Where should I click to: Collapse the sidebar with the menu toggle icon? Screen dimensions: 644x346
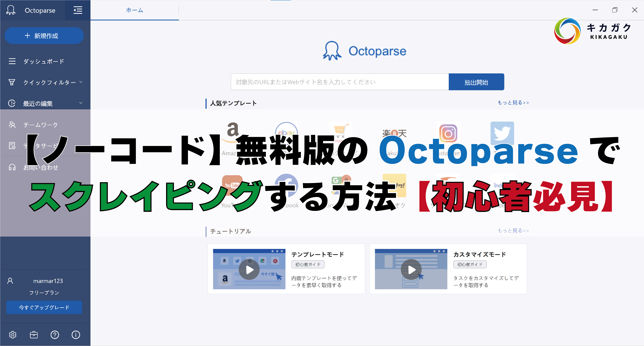point(78,10)
